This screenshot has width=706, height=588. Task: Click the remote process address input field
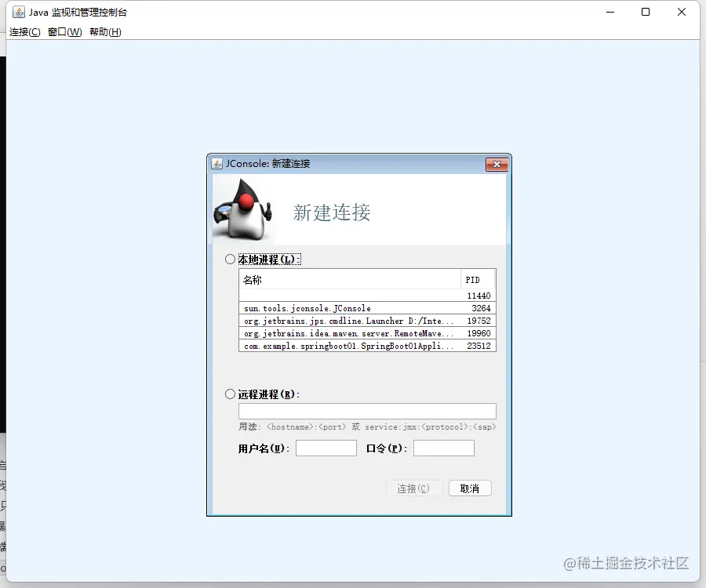(x=367, y=411)
